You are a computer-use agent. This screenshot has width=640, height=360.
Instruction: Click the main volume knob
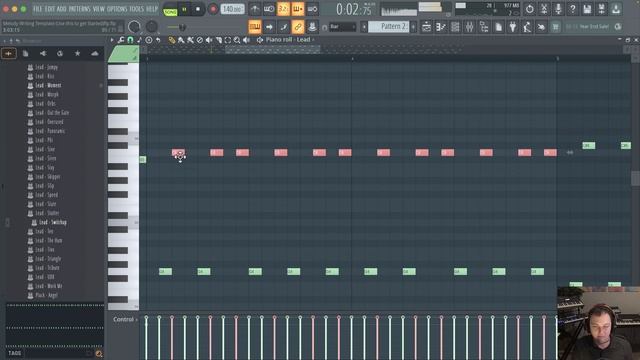click(x=134, y=27)
